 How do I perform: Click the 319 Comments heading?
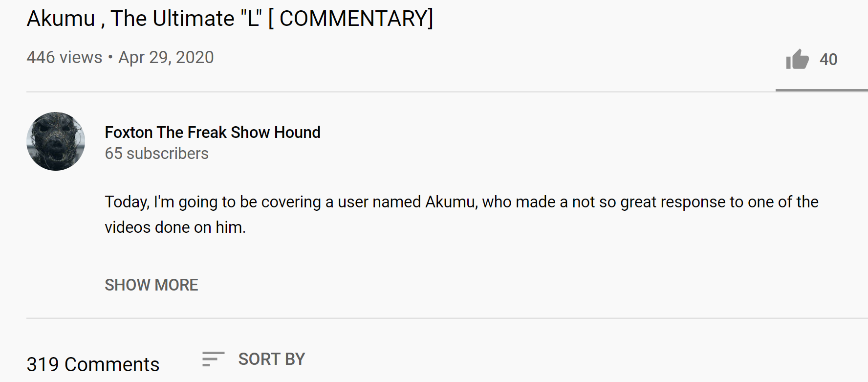93,364
